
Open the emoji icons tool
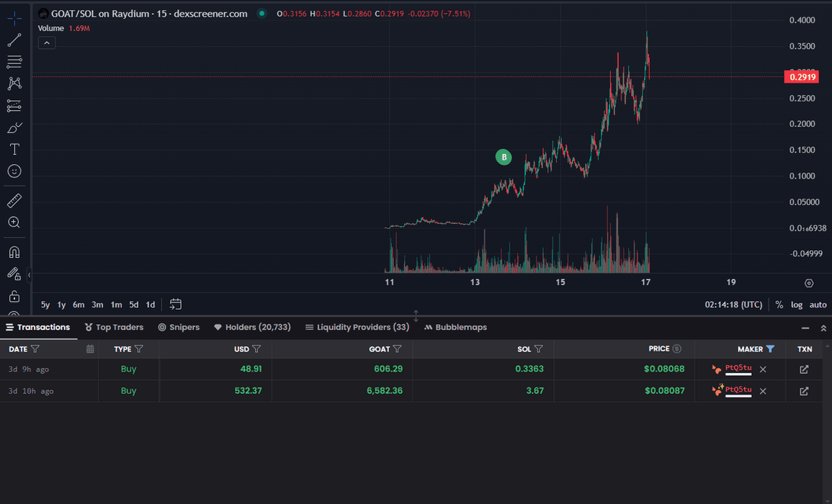[14, 171]
